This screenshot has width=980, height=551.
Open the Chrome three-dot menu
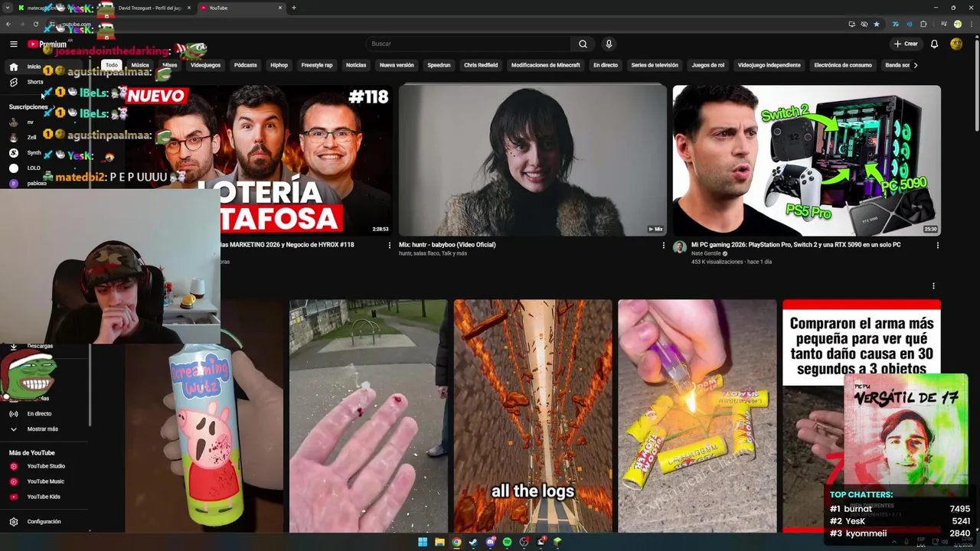pyautogui.click(x=972, y=24)
